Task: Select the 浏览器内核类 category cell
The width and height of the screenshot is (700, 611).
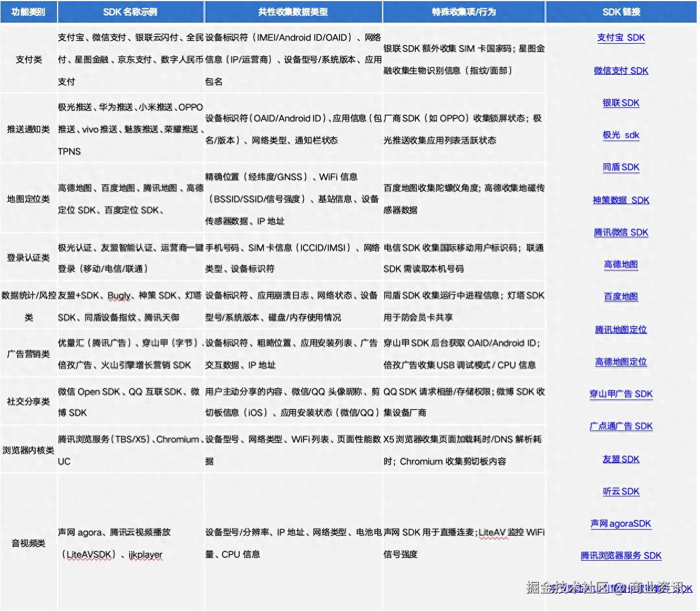Action: 28,450
